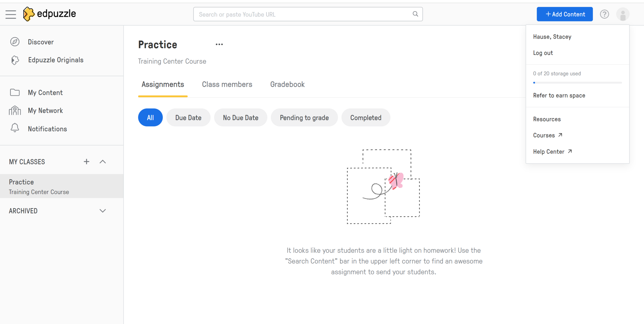Click the Edpuzzle logo

click(50, 14)
